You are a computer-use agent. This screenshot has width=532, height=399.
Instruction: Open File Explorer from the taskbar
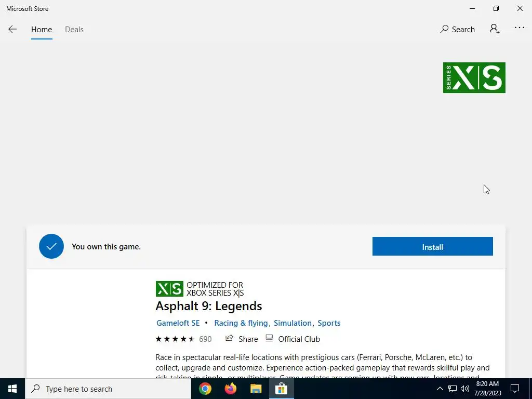[256, 389]
